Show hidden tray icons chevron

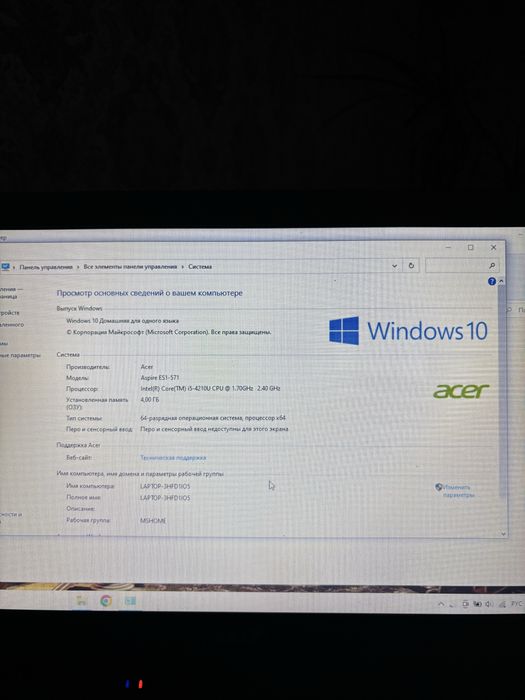(441, 604)
